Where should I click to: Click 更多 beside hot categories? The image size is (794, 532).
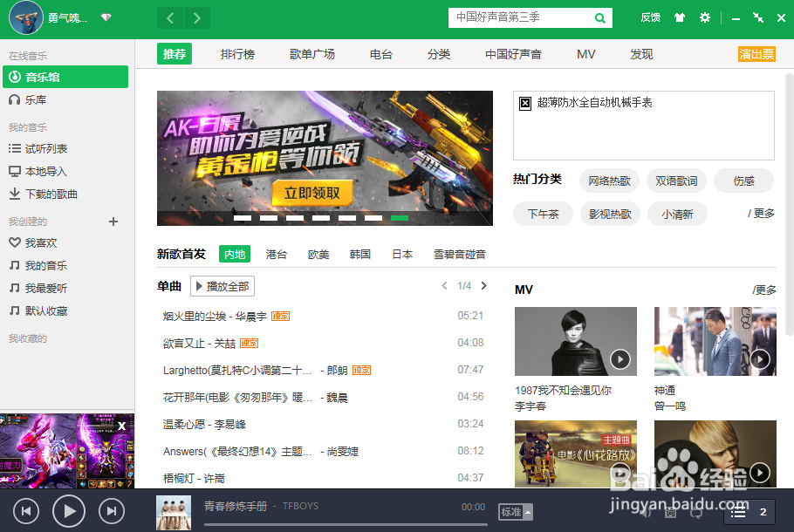[x=761, y=214]
